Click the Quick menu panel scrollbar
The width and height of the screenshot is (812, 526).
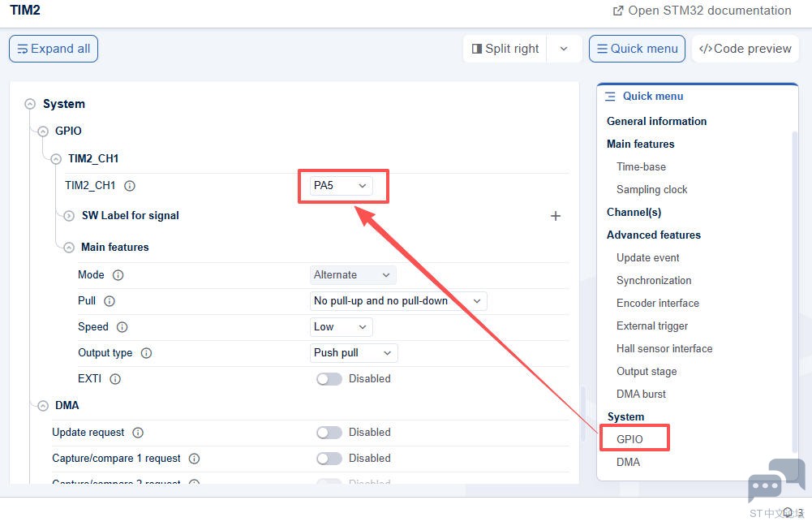point(794,293)
